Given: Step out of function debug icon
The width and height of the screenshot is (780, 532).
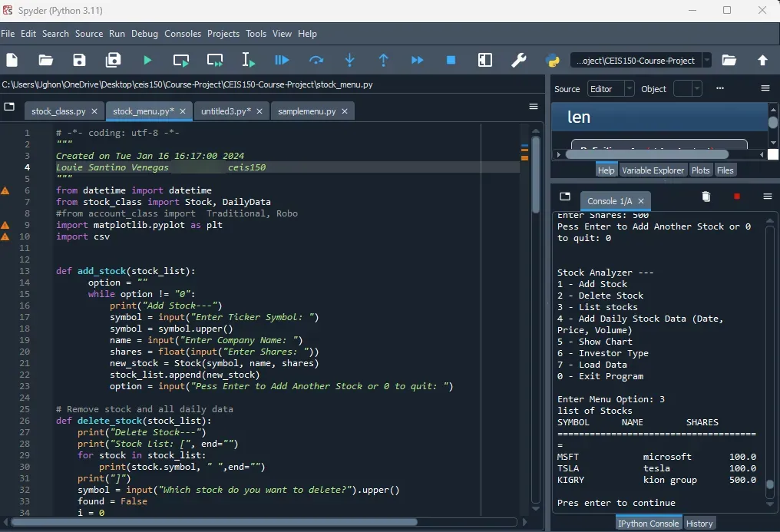Looking at the screenshot, I should (384, 60).
